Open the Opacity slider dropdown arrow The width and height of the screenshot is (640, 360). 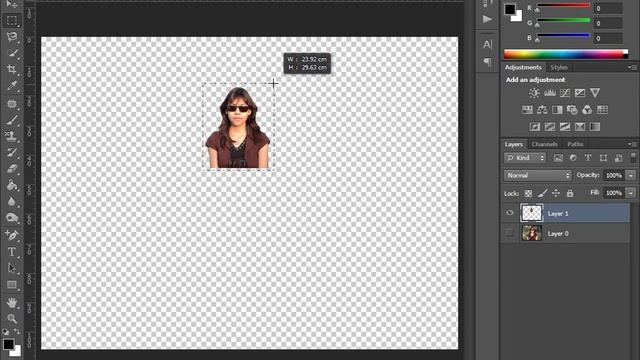point(631,176)
